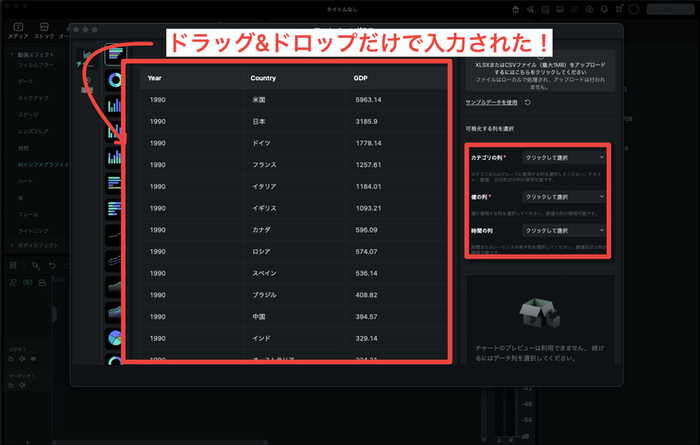Open the ストック (Stock) tab icon
This screenshot has width=700, height=445.
[45, 30]
